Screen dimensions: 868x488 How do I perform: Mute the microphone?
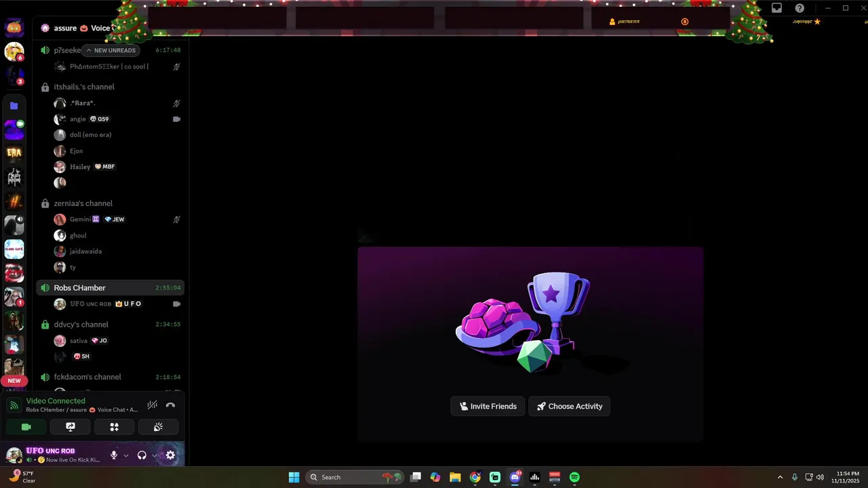(x=114, y=455)
